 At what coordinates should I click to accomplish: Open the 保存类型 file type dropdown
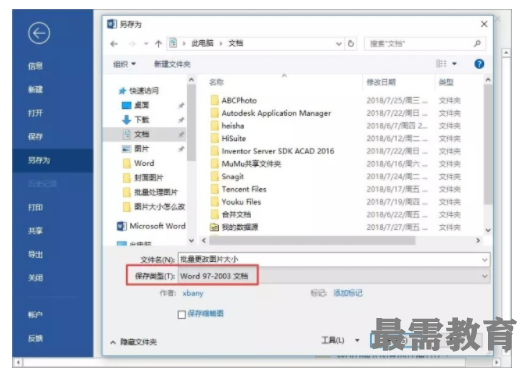tap(334, 276)
